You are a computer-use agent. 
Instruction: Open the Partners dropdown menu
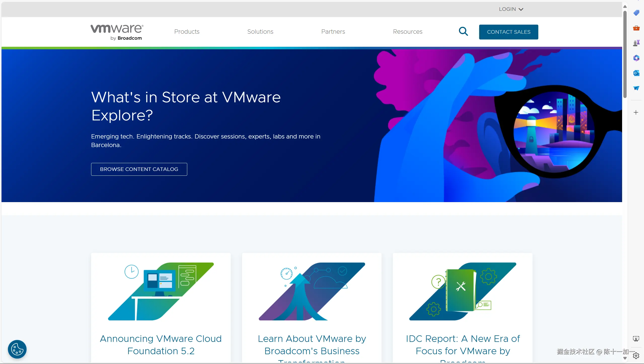click(333, 32)
